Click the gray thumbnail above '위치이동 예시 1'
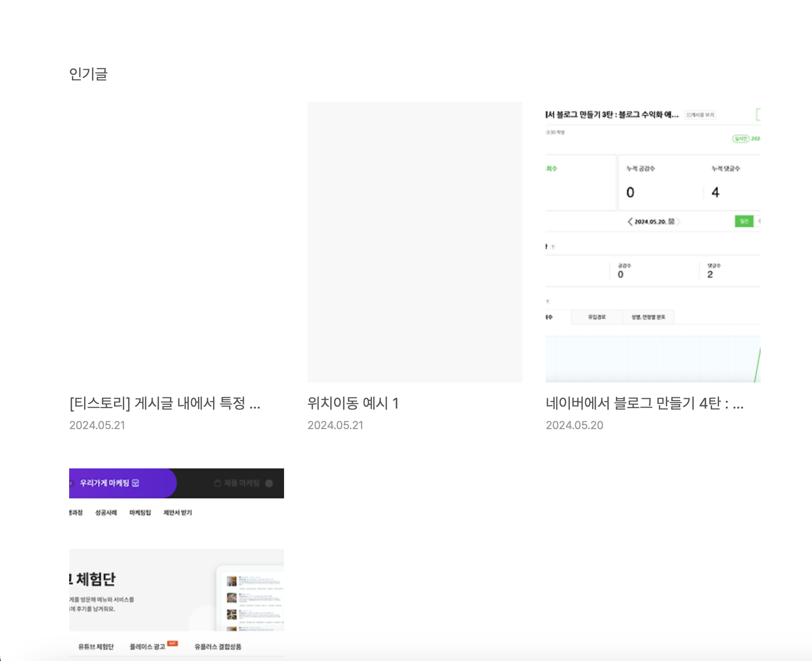 point(415,242)
